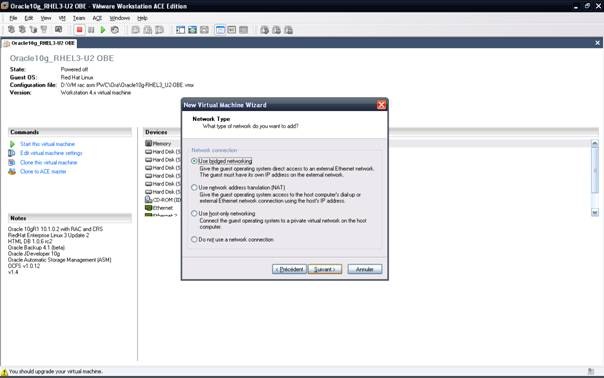The image size is (604, 378).
Task: Open the ACE menu
Action: pos(97,18)
